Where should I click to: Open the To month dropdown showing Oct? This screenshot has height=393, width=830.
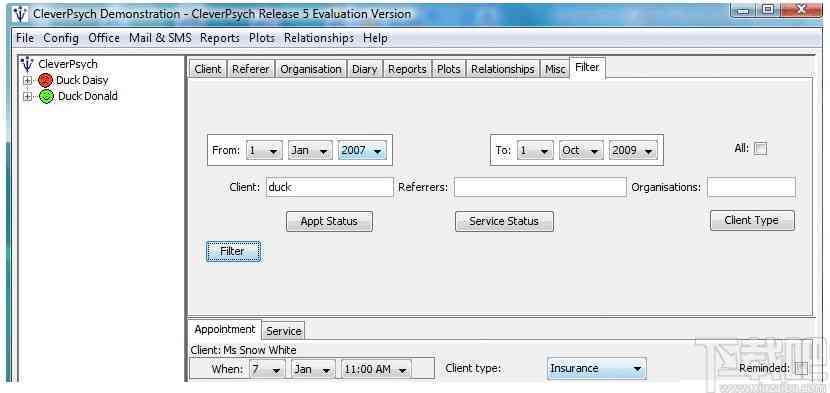point(581,150)
